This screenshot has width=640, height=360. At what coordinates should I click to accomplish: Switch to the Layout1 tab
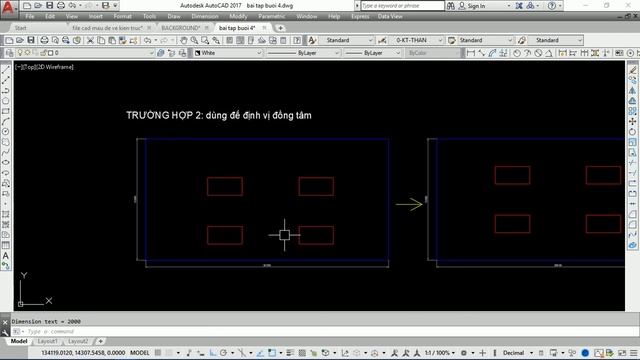47,341
